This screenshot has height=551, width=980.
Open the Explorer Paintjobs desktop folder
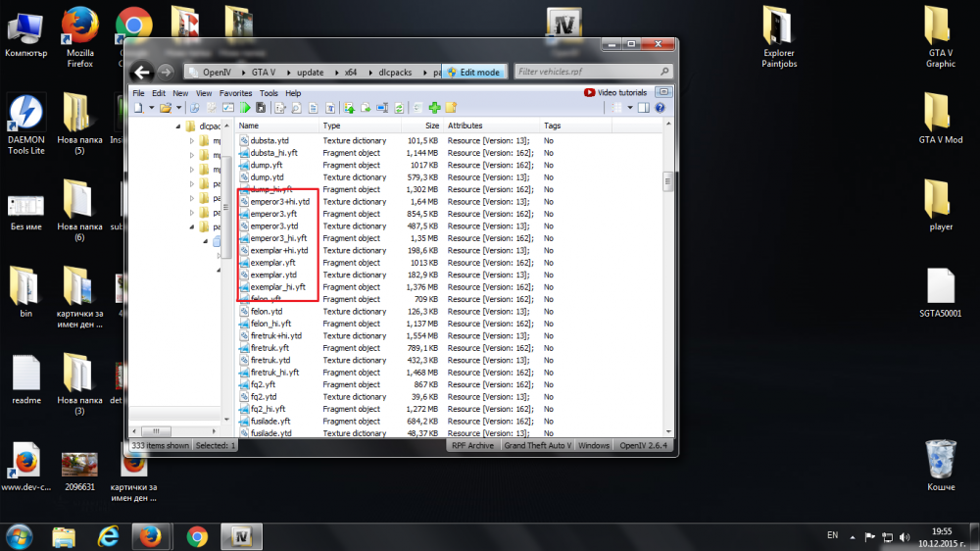pos(779,36)
